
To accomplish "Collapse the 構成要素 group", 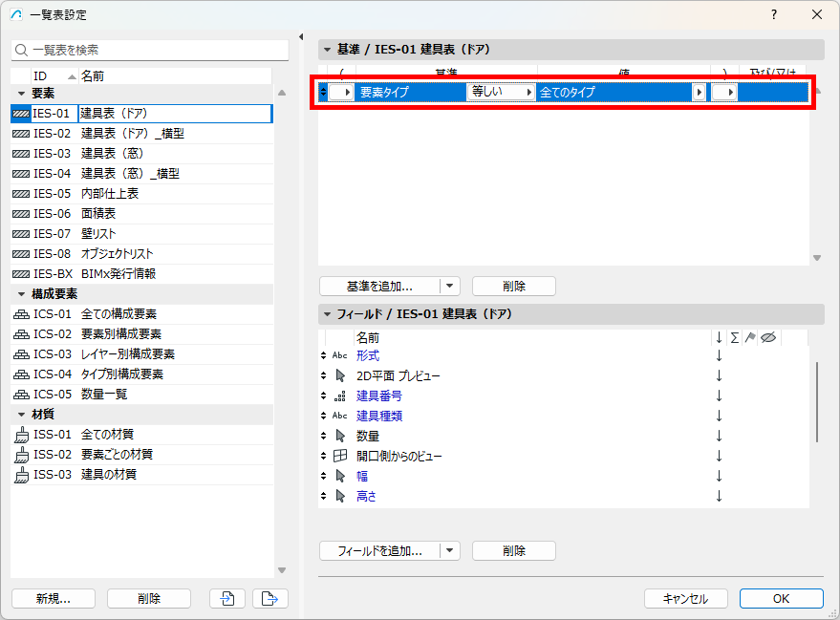I will tap(21, 294).
